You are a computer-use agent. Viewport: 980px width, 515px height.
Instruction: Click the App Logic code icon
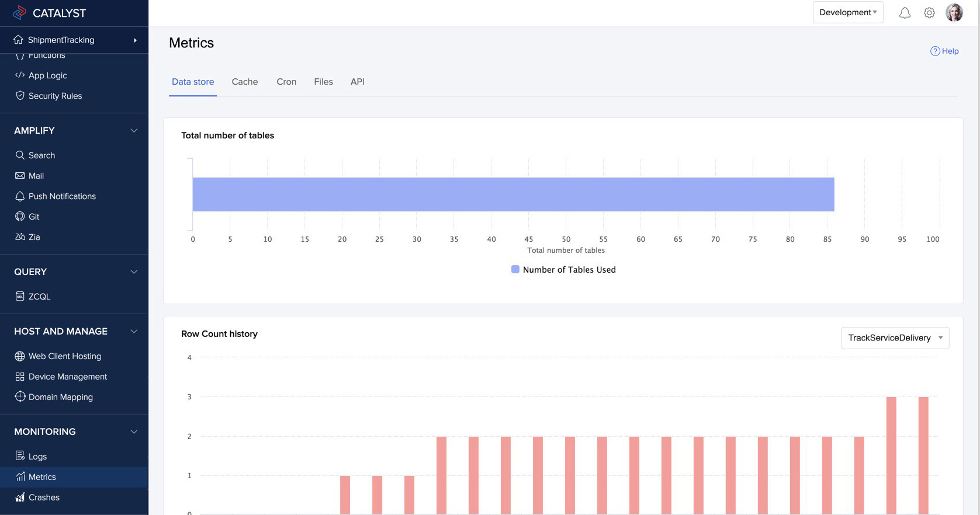pyautogui.click(x=20, y=75)
